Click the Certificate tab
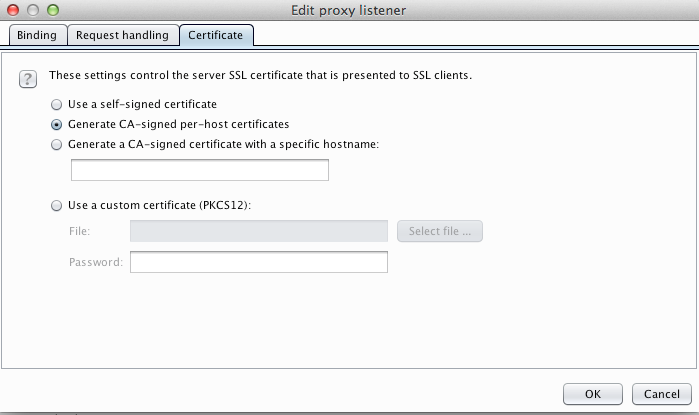The height and width of the screenshot is (415, 699). click(x=216, y=35)
